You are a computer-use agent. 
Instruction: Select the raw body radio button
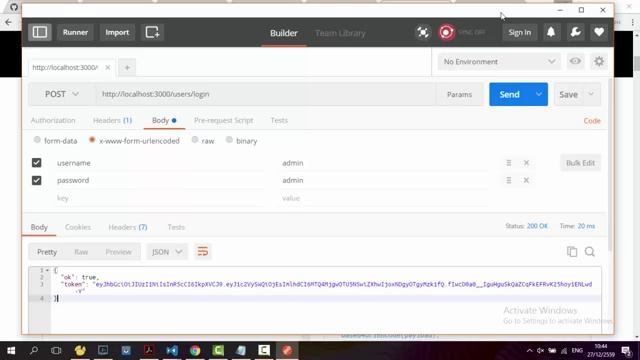(195, 140)
